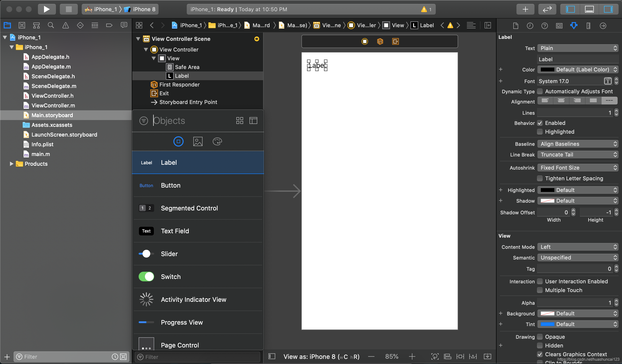Open the Content Mode dropdown

click(x=578, y=247)
